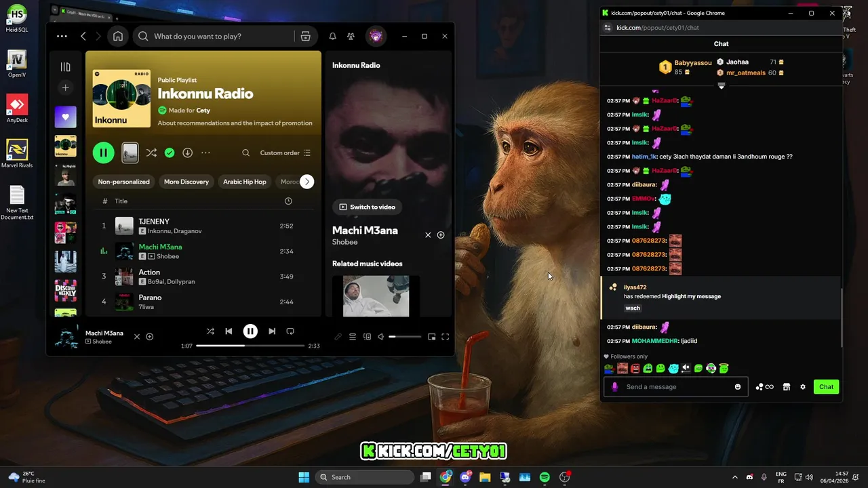Open more options for Inkonnu Radio playlist
This screenshot has width=868, height=488.
pyautogui.click(x=205, y=152)
